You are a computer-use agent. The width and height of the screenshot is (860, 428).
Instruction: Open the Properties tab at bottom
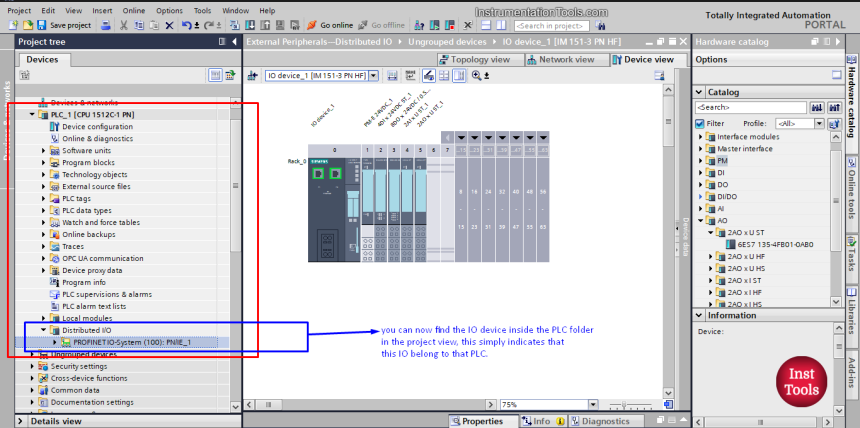[476, 421]
